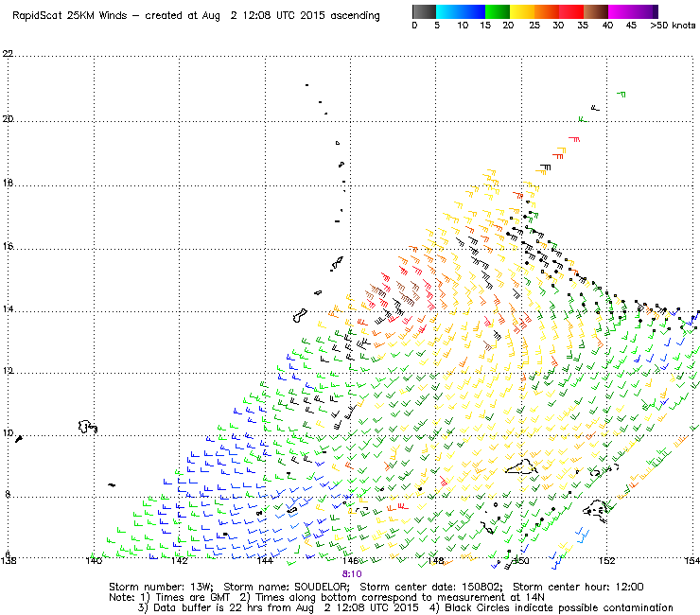Click the 'Storm name: SOUDELOR;' text
The height and width of the screenshot is (615, 700).
click(287, 587)
